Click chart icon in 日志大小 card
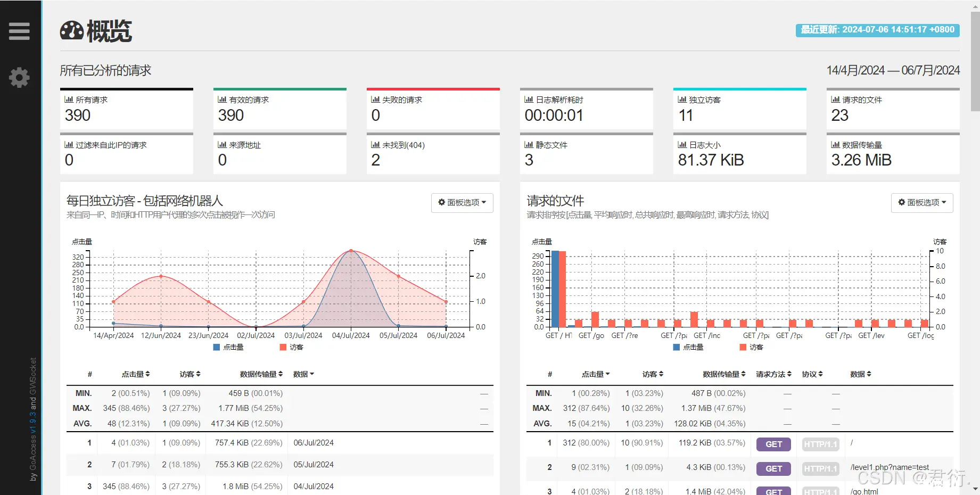 coord(682,145)
